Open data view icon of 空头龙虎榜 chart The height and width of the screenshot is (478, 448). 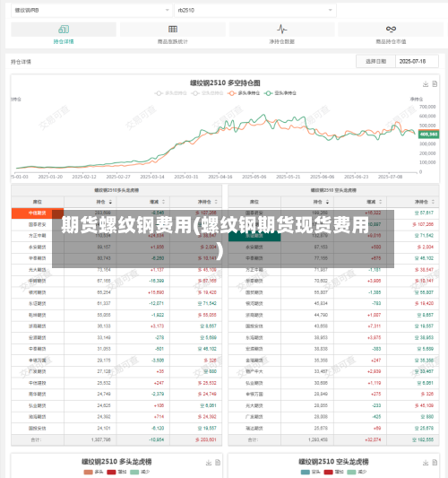tap(435, 463)
